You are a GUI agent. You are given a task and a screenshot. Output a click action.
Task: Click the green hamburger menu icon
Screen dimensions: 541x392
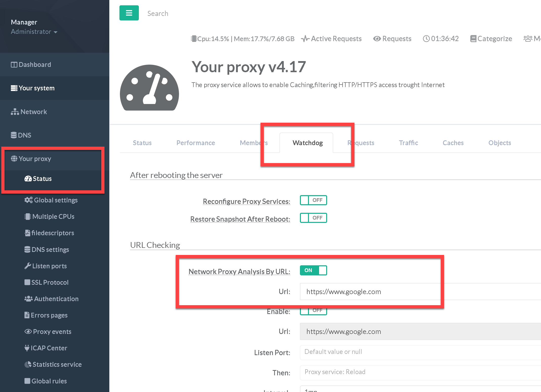coord(129,13)
